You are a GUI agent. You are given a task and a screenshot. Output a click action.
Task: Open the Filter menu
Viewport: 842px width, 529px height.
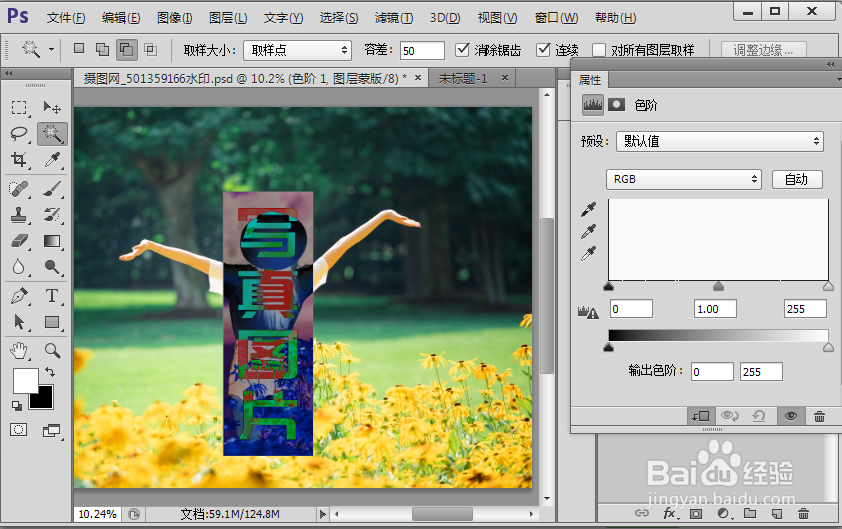394,18
